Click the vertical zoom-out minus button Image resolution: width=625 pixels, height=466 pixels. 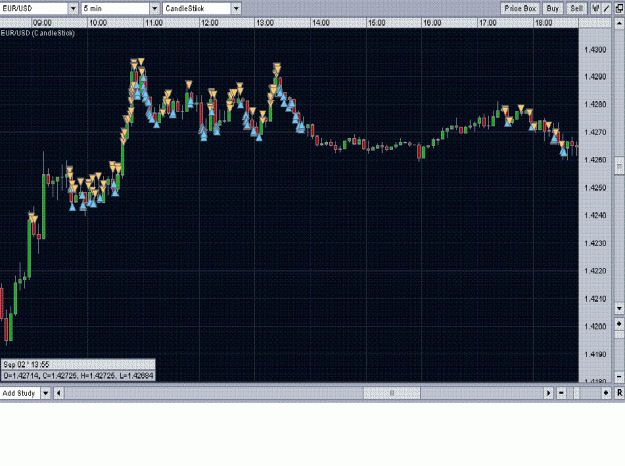pyautogui.click(x=619, y=376)
